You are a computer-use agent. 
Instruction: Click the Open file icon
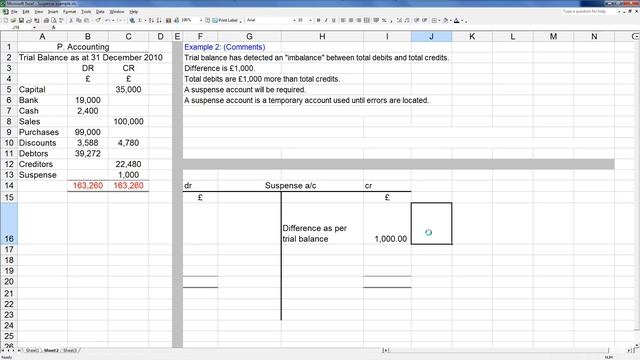[x=13, y=20]
